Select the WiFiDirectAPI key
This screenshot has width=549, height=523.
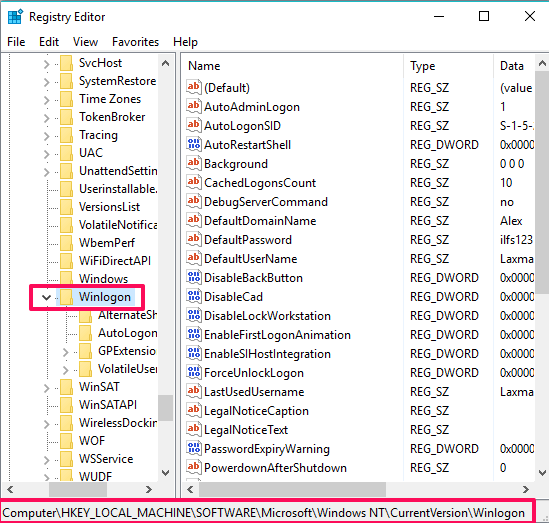point(115,261)
